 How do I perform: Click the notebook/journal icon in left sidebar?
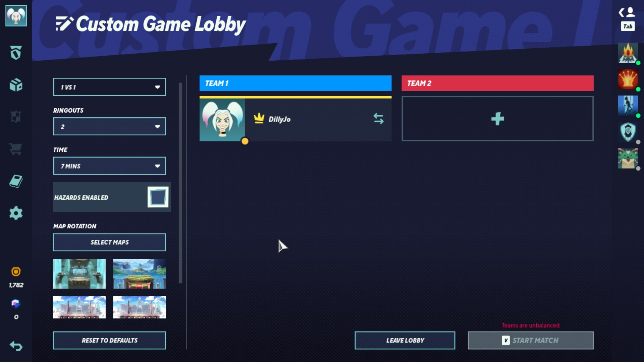coord(16,181)
